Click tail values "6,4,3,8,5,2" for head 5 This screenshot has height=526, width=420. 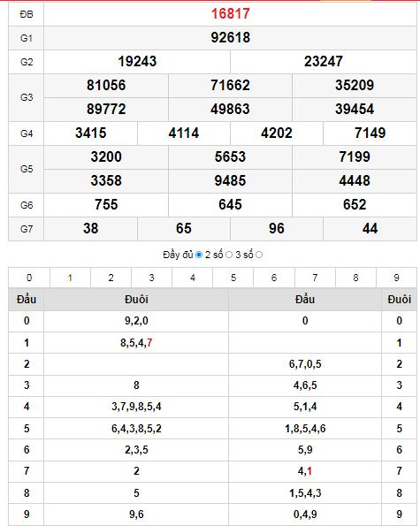pyautogui.click(x=136, y=429)
